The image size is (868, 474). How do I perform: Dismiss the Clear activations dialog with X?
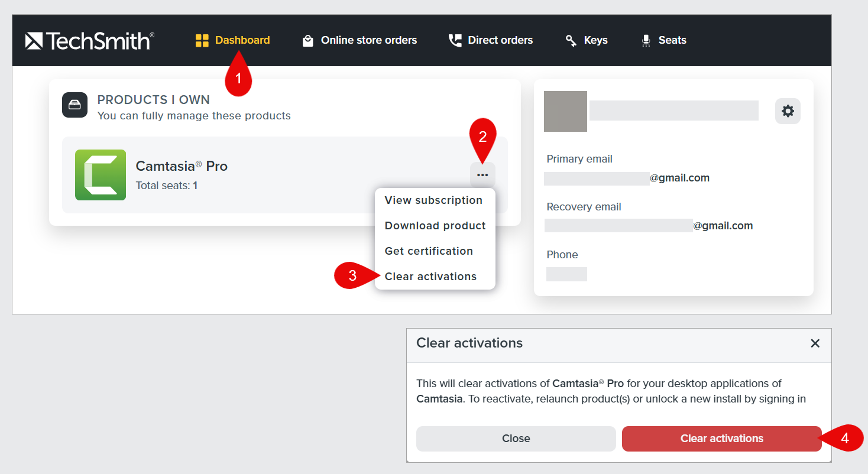[x=815, y=343]
